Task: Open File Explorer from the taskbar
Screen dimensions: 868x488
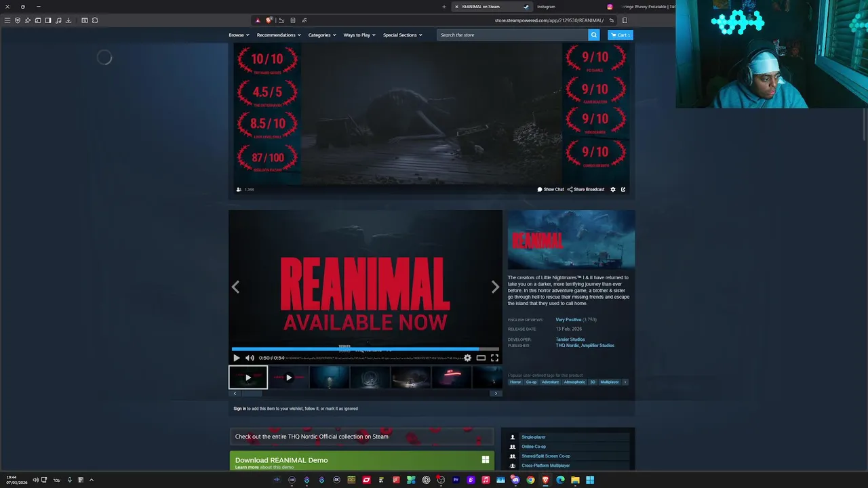Action: 575,480
